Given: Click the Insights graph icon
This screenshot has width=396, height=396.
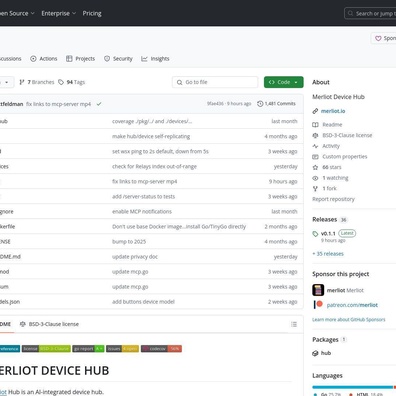Looking at the screenshot, I should (144, 59).
